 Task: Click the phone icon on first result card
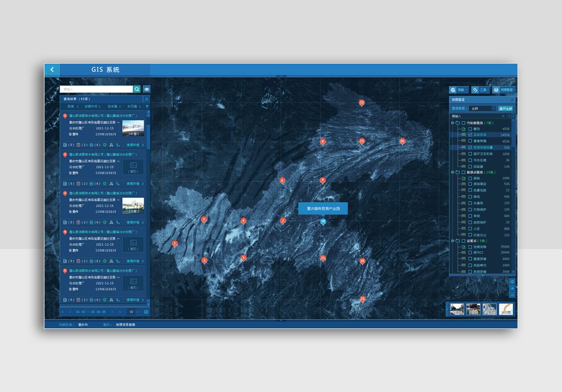tap(118, 145)
